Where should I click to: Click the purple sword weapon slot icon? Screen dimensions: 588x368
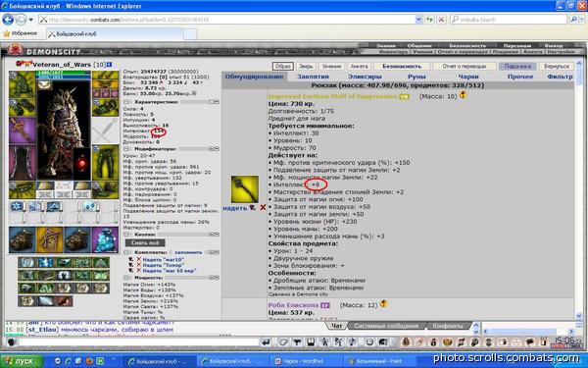tap(23, 131)
